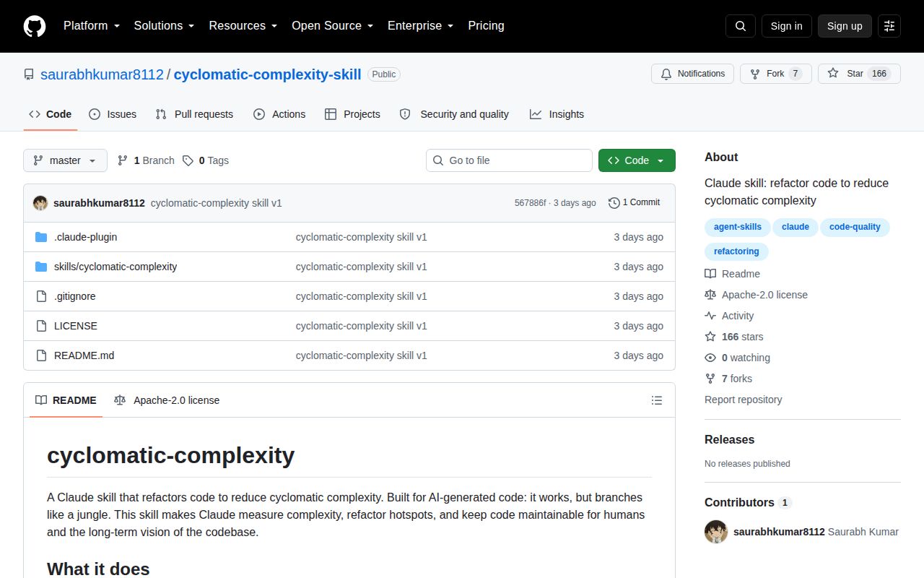Open the Actions tab
Screen dimensions: 924x578
[279, 114]
